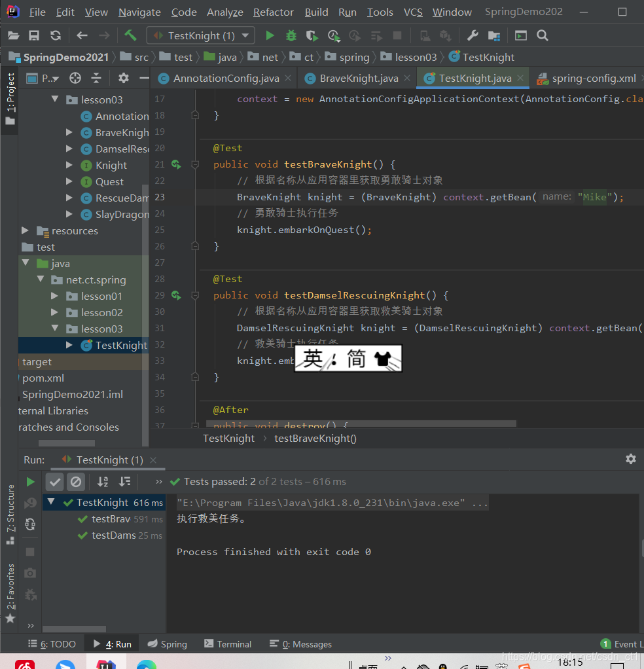Image resolution: width=644 pixels, height=669 pixels.
Task: Run with coverage from the toolbar
Action: point(312,36)
